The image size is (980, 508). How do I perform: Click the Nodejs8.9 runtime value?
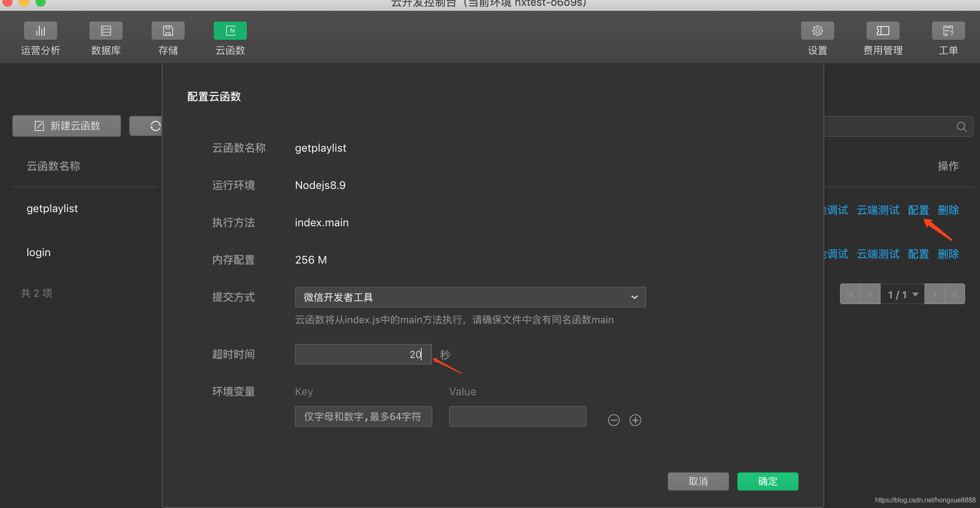(x=320, y=185)
